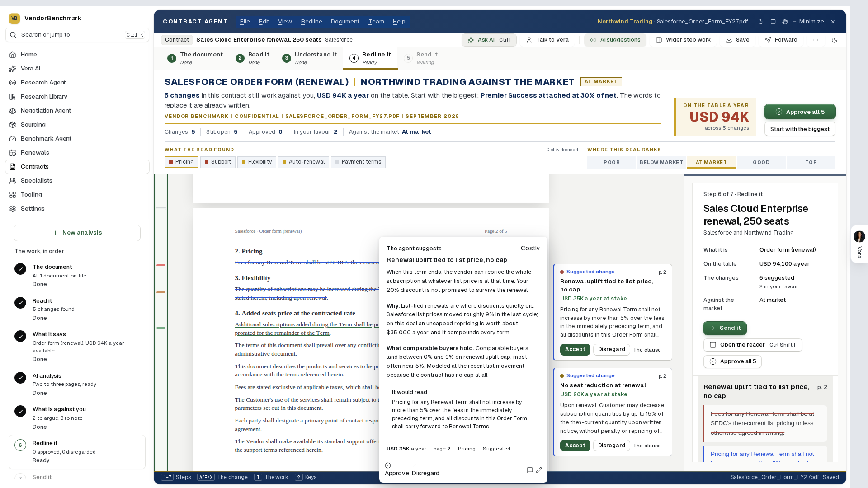
Task: Switch to the Send it step tab
Action: pos(421,58)
